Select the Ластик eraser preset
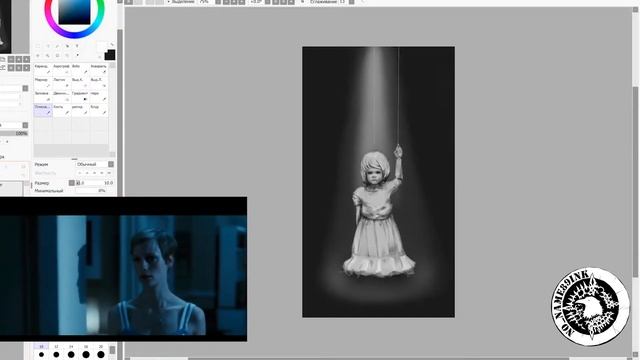 tap(62, 82)
